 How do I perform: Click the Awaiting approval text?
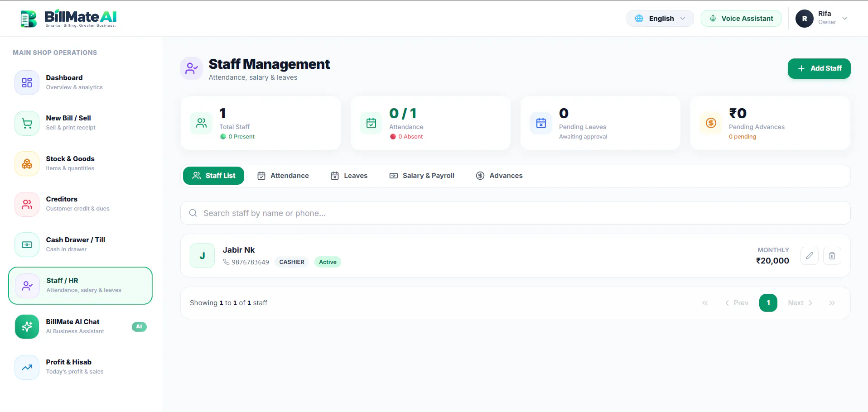(583, 137)
